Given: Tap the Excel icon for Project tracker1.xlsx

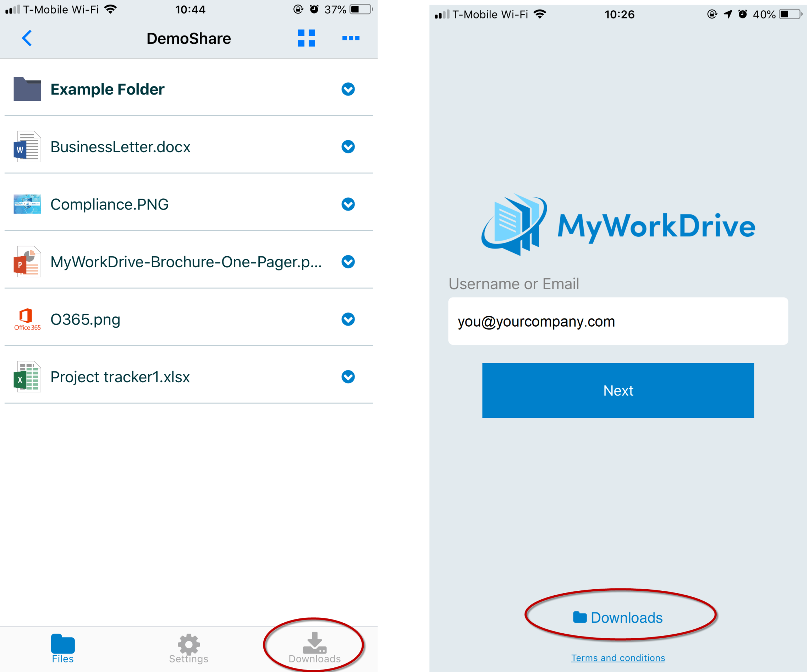Looking at the screenshot, I should coord(27,376).
